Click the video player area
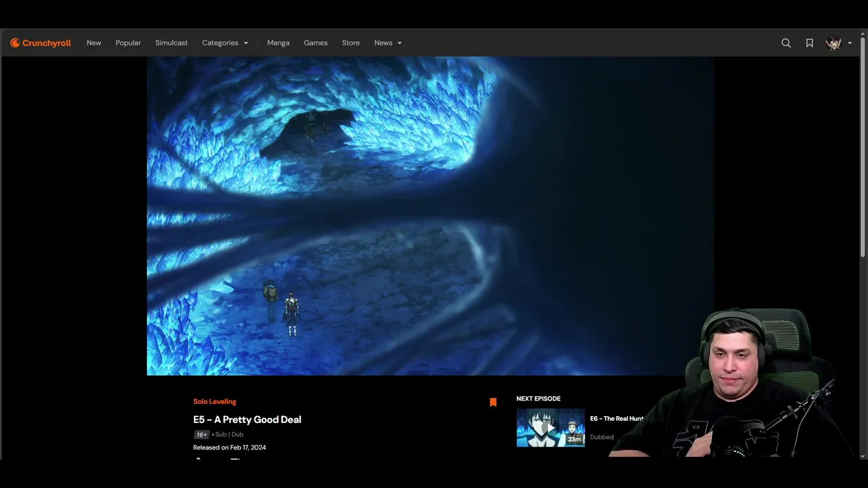Viewport: 868px width, 488px height. point(430,216)
